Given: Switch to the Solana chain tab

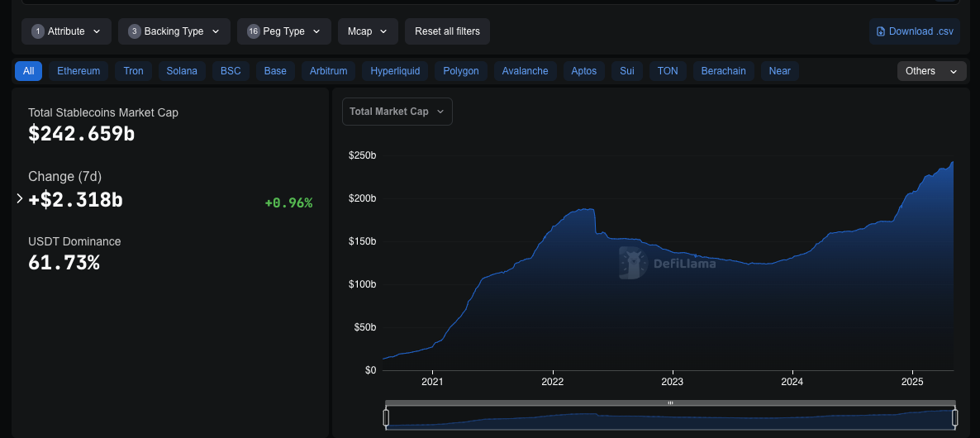Looking at the screenshot, I should tap(182, 71).
